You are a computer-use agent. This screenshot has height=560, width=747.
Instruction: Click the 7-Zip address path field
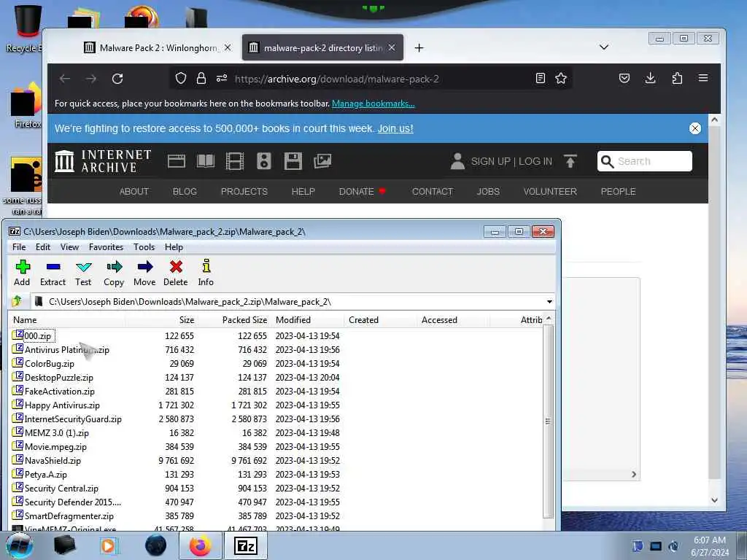tap(288, 302)
